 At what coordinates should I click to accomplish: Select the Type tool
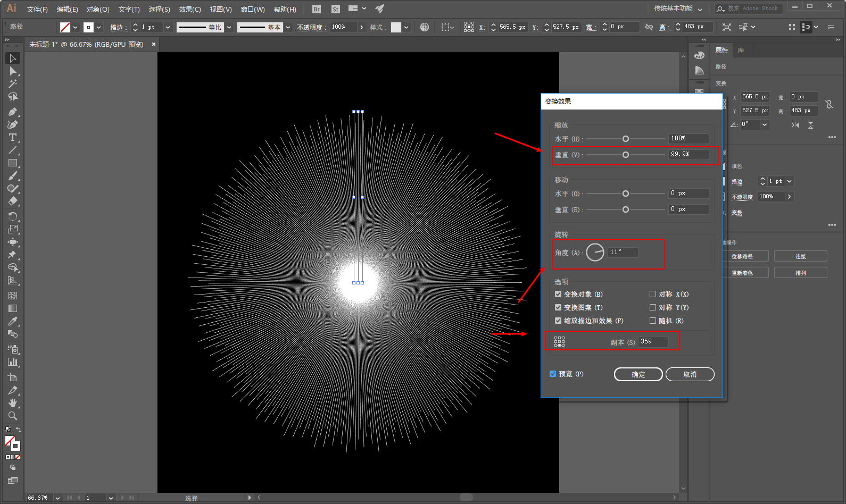coord(13,137)
